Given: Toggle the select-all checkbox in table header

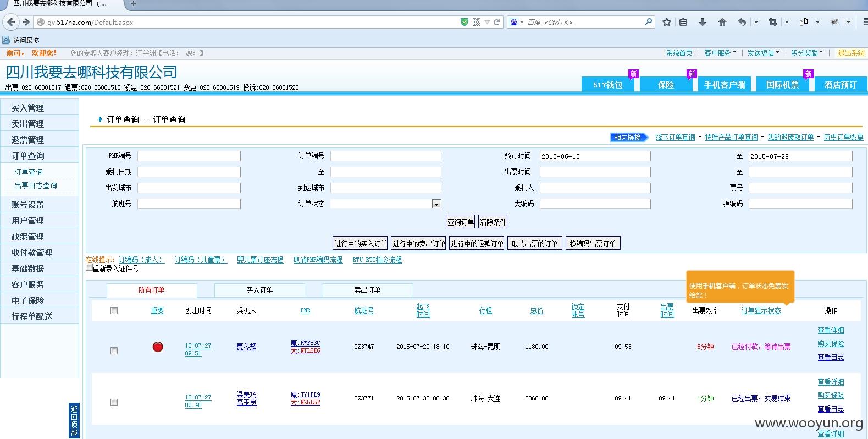Looking at the screenshot, I should (x=114, y=310).
